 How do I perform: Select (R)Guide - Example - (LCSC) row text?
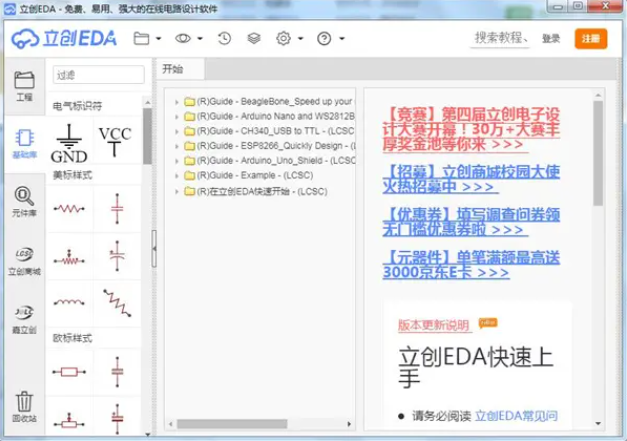[255, 176]
